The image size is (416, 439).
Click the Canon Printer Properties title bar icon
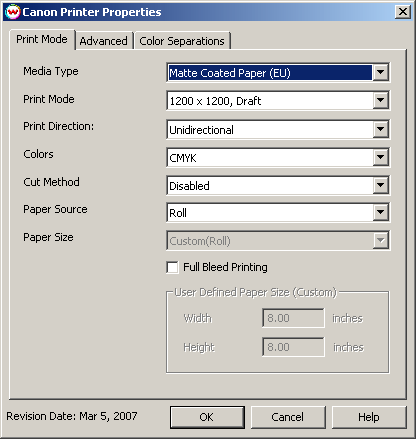click(13, 12)
